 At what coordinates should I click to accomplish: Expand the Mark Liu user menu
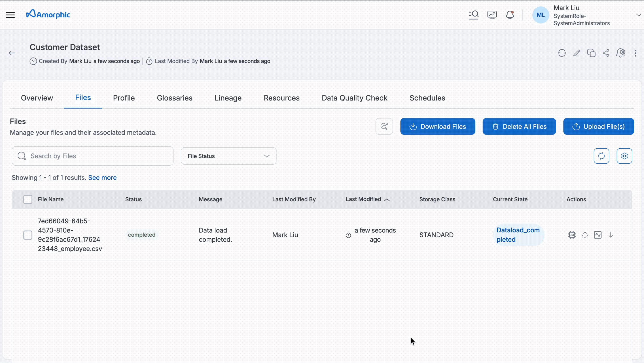(638, 15)
